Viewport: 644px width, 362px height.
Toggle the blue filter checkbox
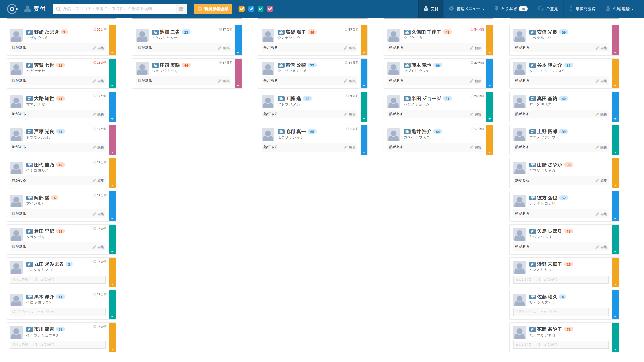click(251, 9)
